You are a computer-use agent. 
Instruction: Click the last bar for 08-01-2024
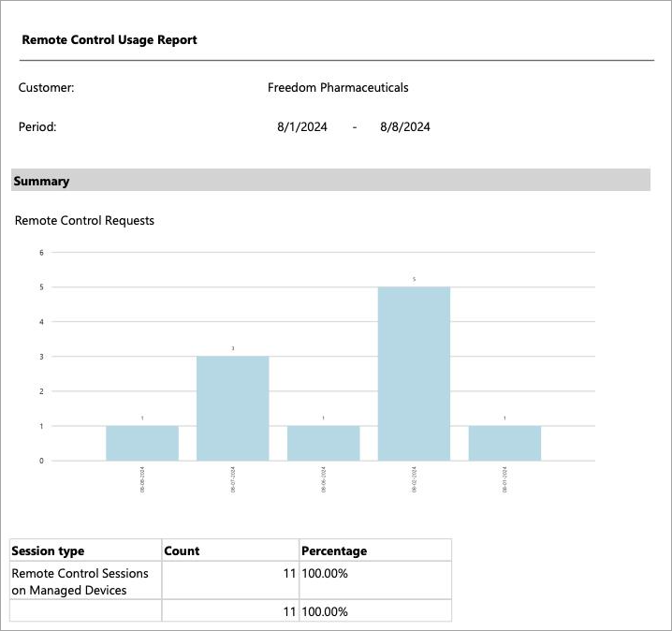[504, 443]
